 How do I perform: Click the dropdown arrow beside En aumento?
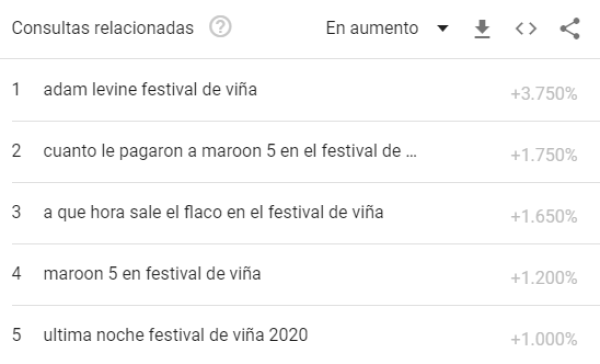pyautogui.click(x=443, y=28)
